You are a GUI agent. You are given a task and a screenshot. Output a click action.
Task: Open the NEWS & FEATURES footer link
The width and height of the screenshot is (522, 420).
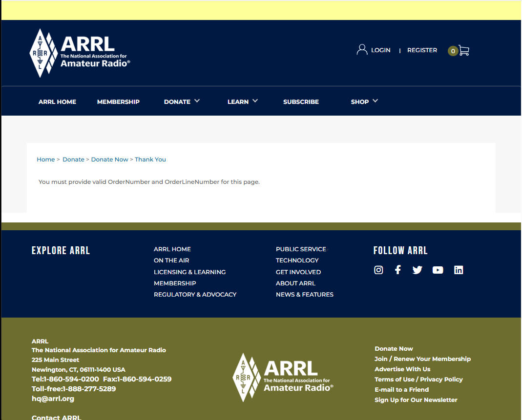[305, 295]
